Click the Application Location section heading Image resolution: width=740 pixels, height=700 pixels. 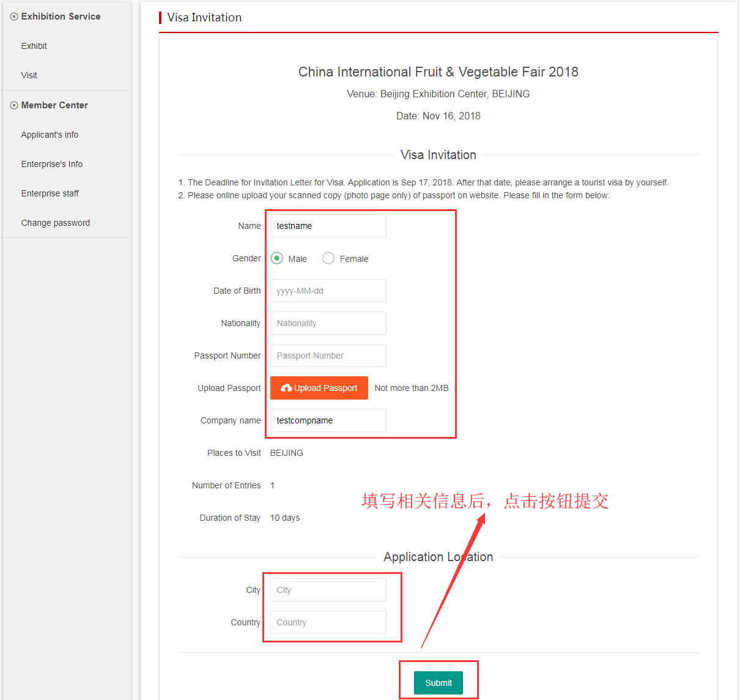pos(438,557)
